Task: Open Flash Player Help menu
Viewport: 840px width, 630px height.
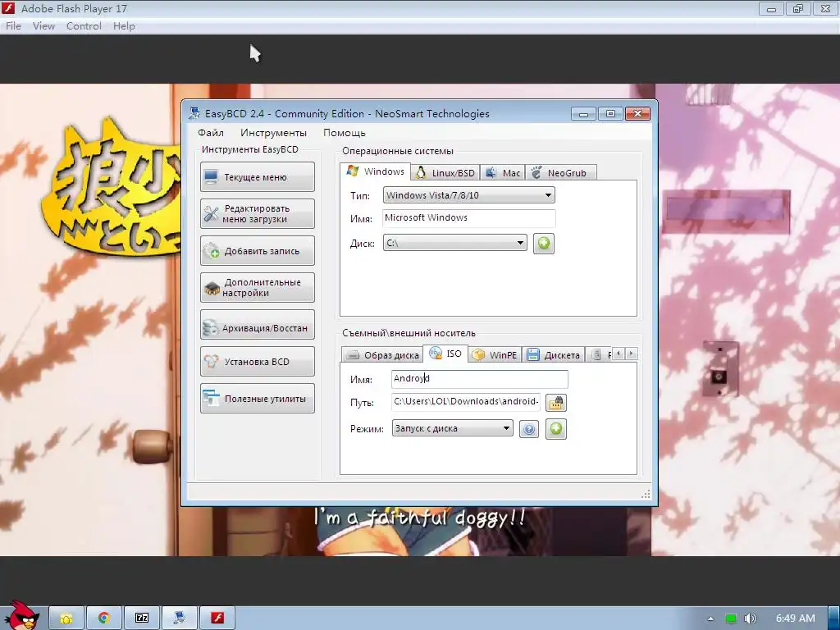Action: (x=124, y=25)
